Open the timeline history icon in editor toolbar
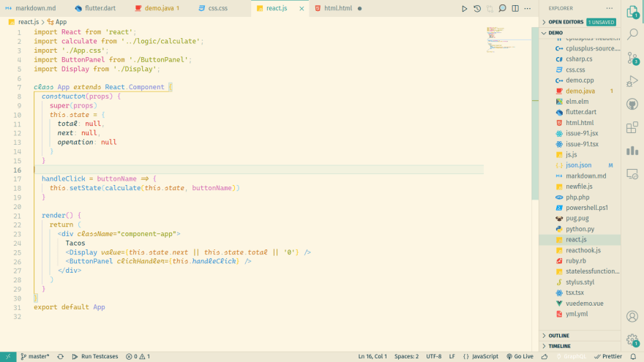 (x=477, y=8)
